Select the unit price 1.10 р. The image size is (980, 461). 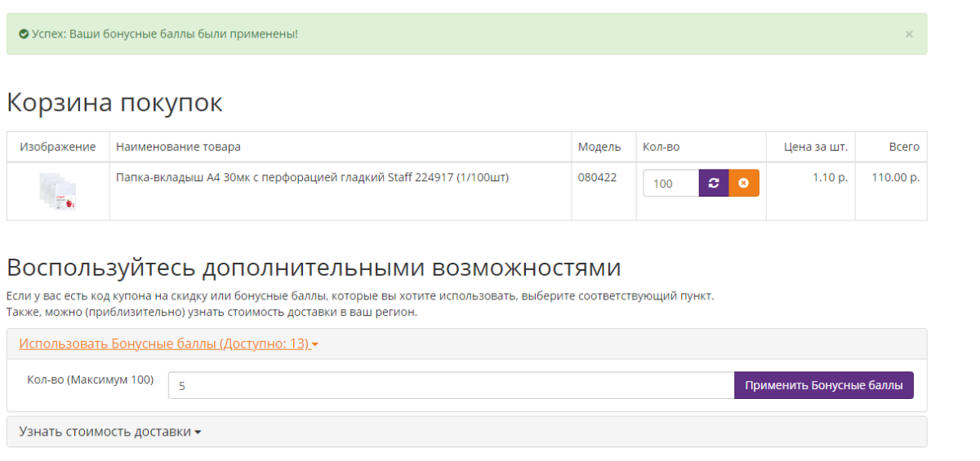831,177
